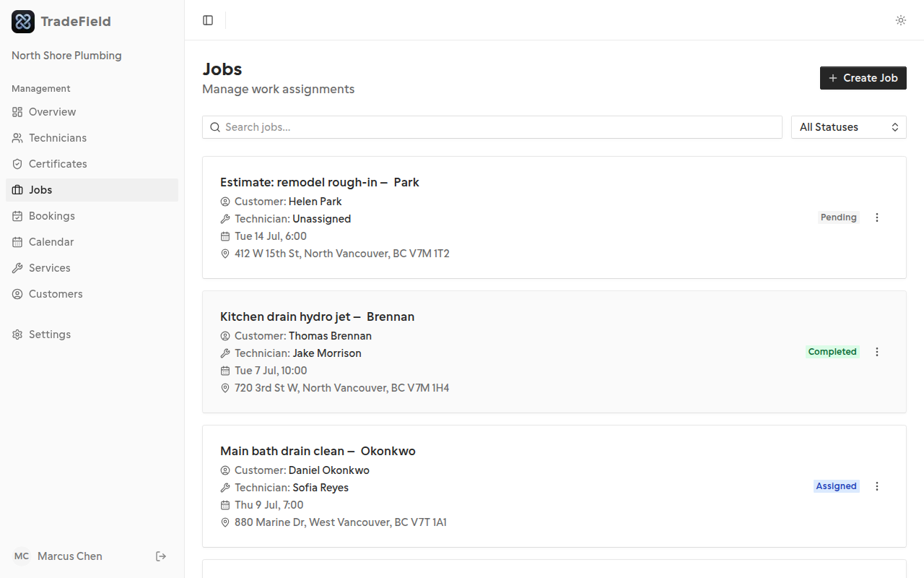The width and height of the screenshot is (924, 578).
Task: Open Bookings from the sidebar
Action: (x=92, y=216)
